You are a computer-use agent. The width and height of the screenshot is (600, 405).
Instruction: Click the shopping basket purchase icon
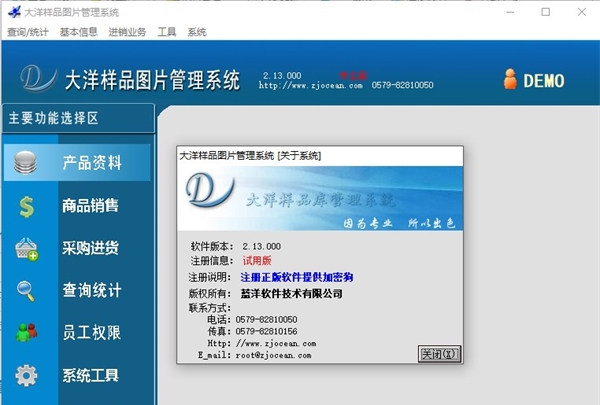pos(26,249)
